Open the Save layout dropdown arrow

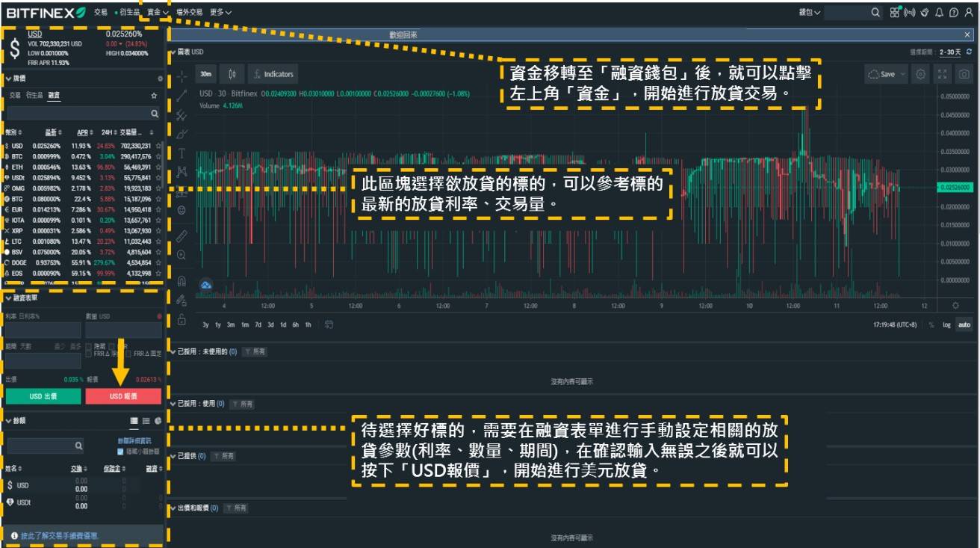coord(903,74)
